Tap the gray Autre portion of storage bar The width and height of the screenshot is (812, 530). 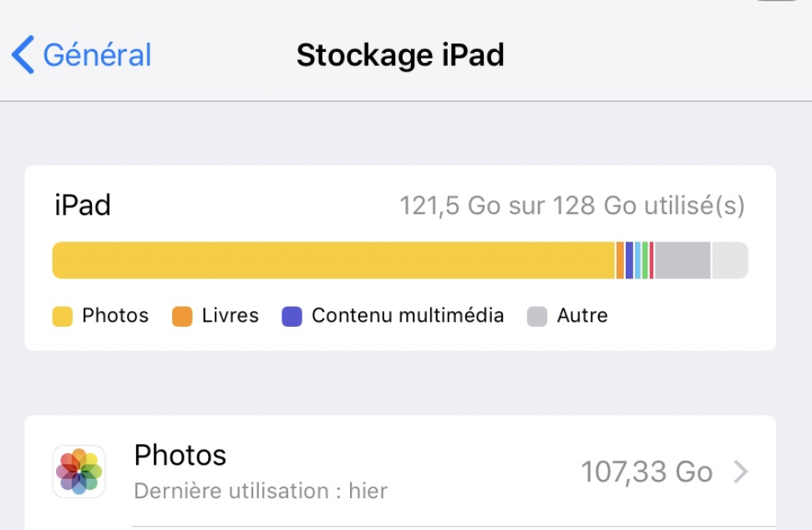(x=682, y=260)
